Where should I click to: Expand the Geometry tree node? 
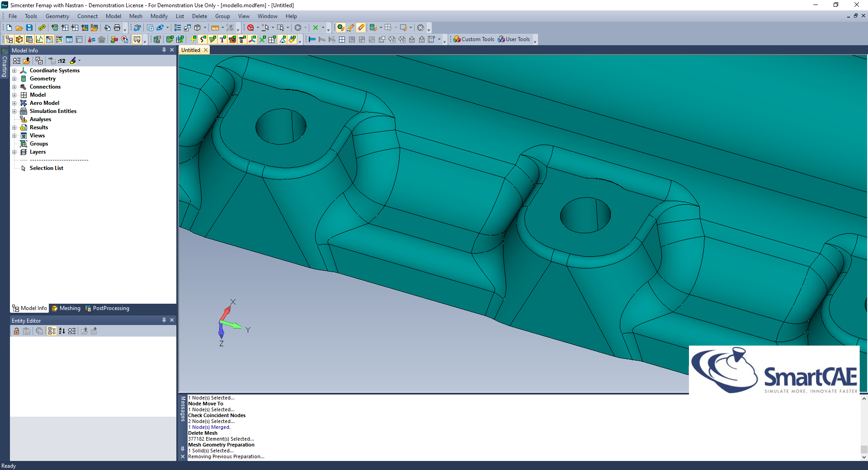(x=14, y=79)
